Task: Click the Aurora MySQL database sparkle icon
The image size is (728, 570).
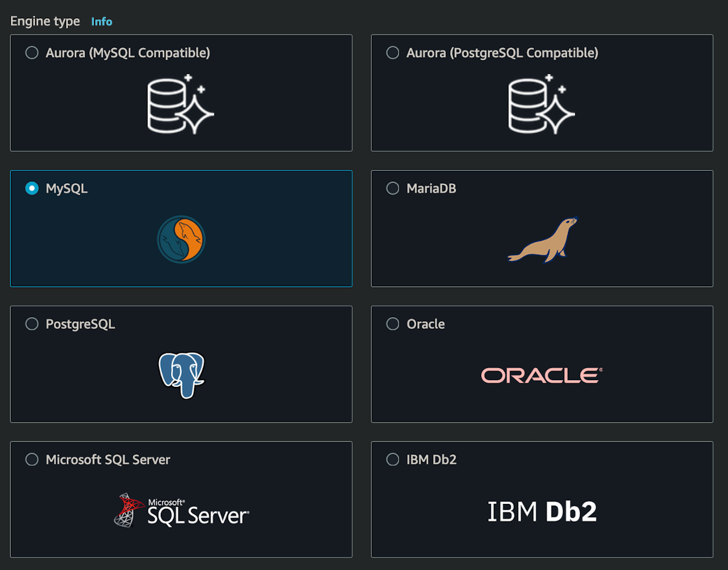Action: click(181, 104)
